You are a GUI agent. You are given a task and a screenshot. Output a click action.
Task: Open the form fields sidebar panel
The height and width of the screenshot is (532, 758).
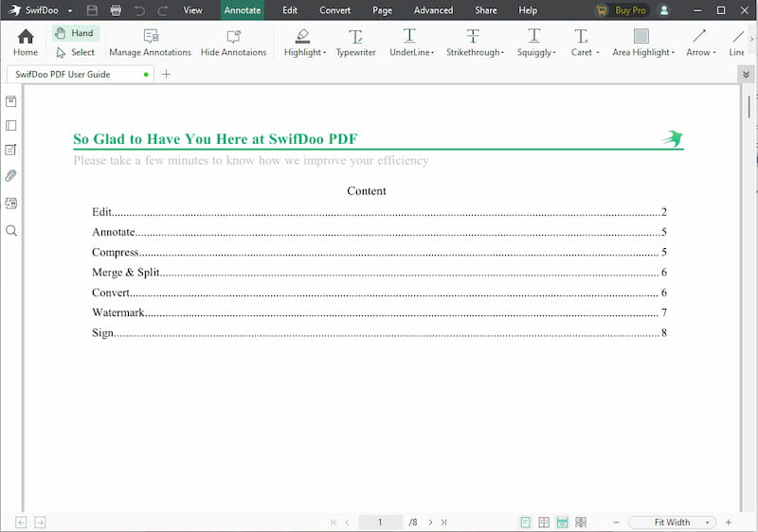point(11,204)
